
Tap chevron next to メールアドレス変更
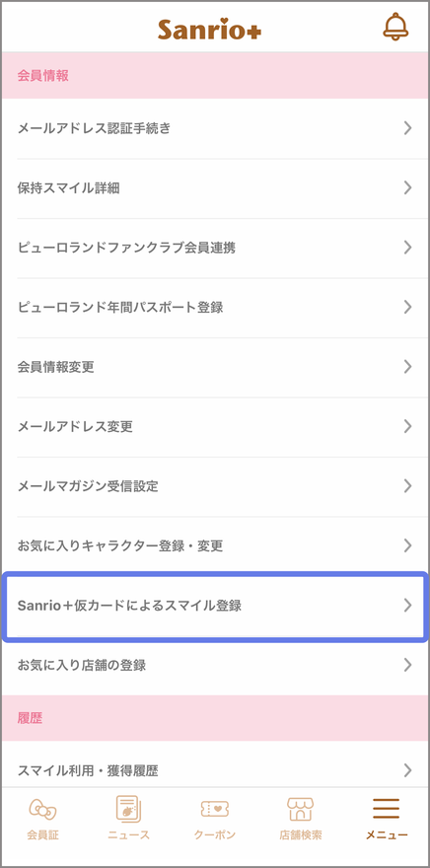point(408,426)
